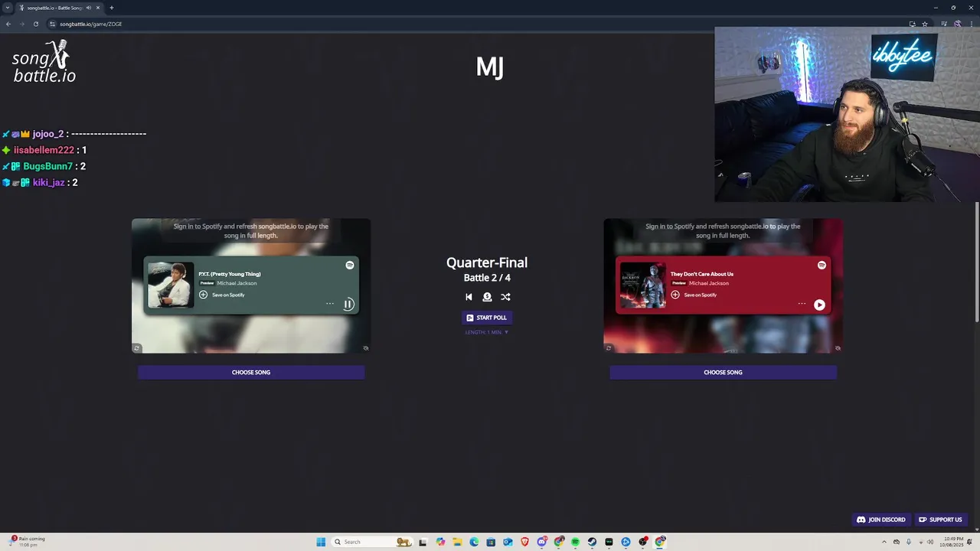980x551 pixels.
Task: Click Spotify logo on the red song card
Action: click(822, 265)
